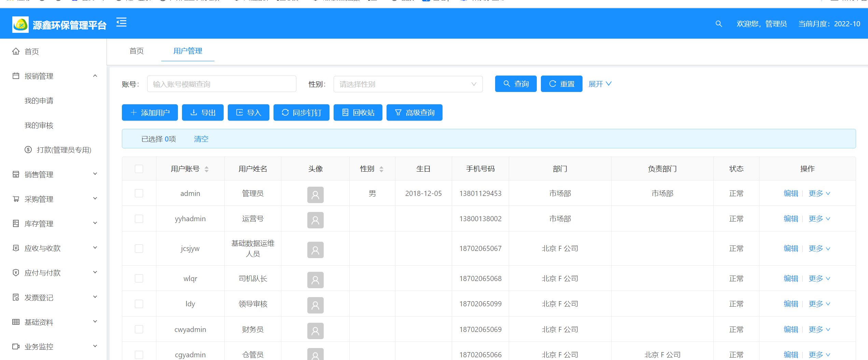Sort by 性别 using the sort arrows
The width and height of the screenshot is (868, 360).
click(381, 169)
